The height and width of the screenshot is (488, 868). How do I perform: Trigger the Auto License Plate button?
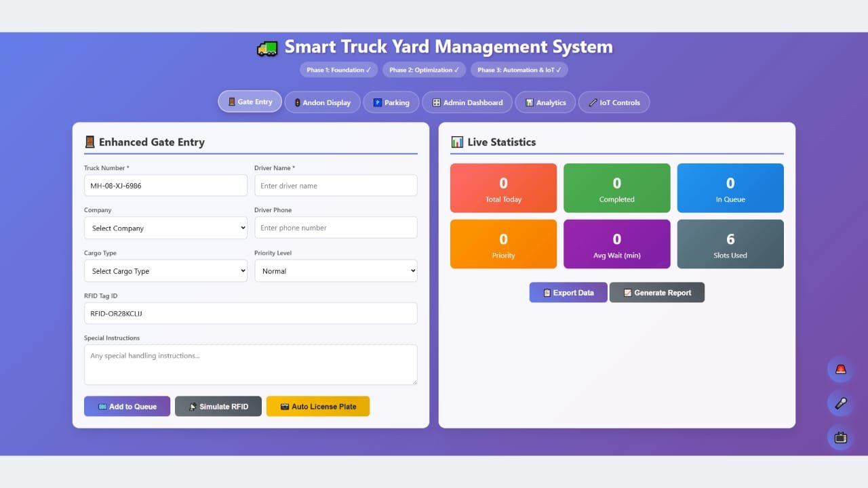pos(317,406)
